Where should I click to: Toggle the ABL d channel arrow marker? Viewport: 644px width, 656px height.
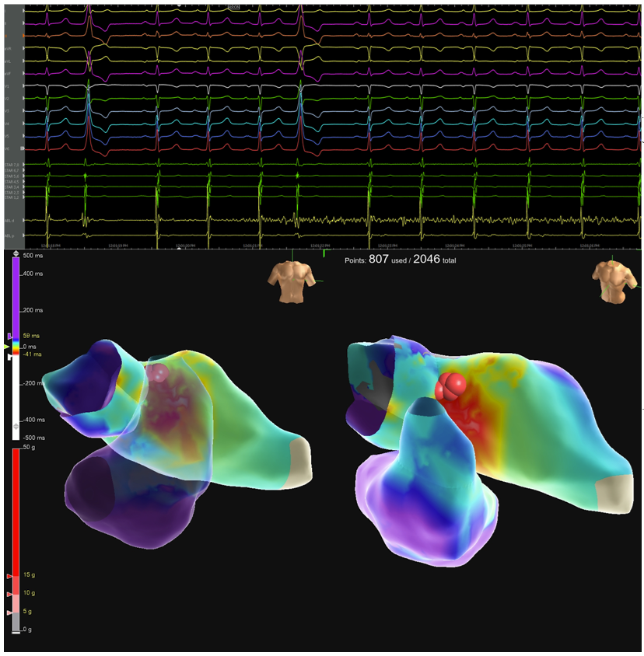(23, 219)
